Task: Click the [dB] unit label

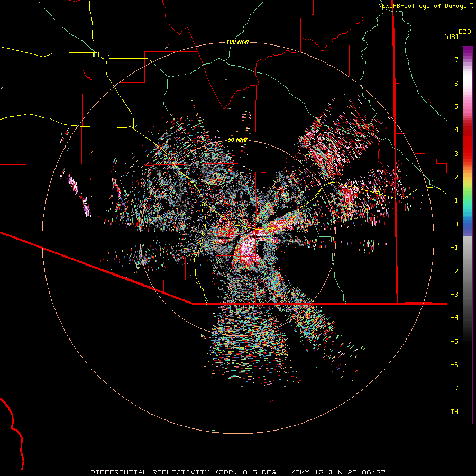Action: 451,36
